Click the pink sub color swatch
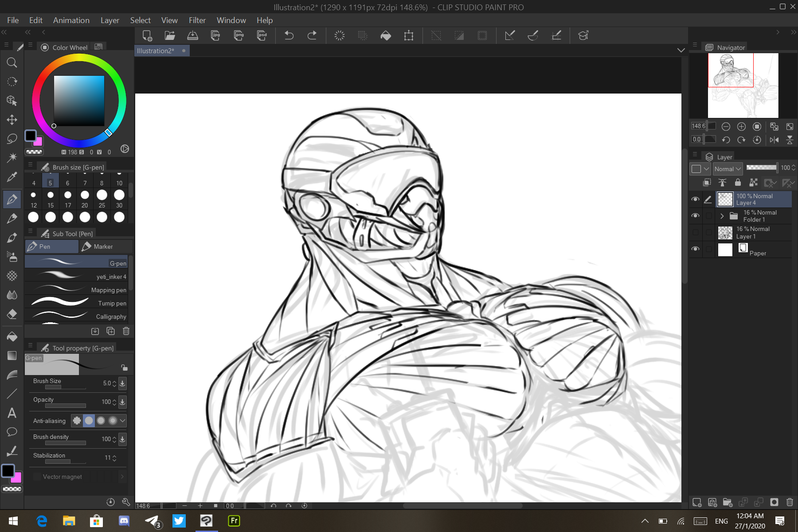The image size is (798, 532). coord(39,142)
